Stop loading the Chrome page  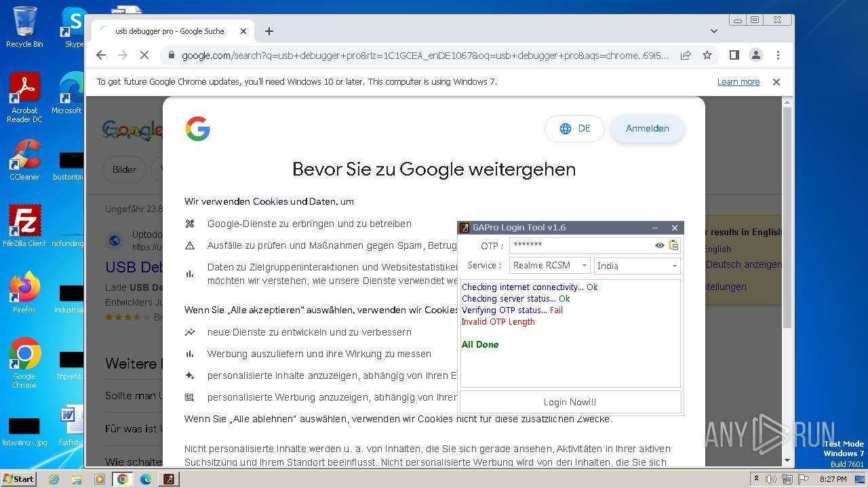tap(144, 56)
